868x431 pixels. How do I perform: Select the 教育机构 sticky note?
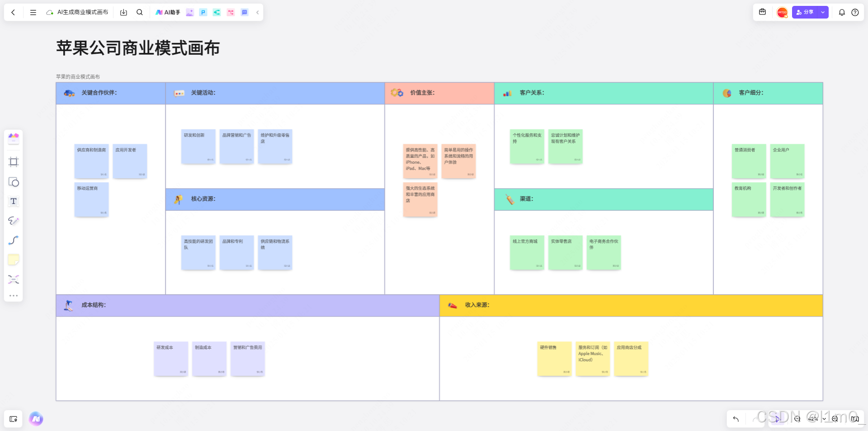pos(749,199)
